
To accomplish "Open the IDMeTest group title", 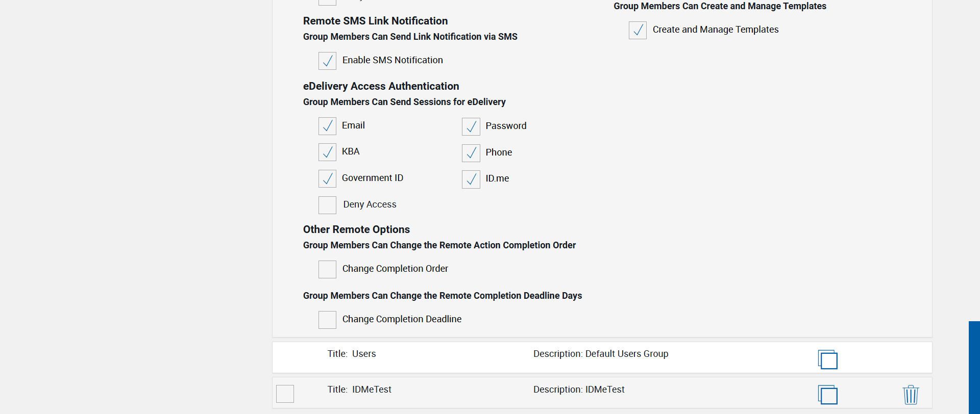I will click(x=371, y=390).
